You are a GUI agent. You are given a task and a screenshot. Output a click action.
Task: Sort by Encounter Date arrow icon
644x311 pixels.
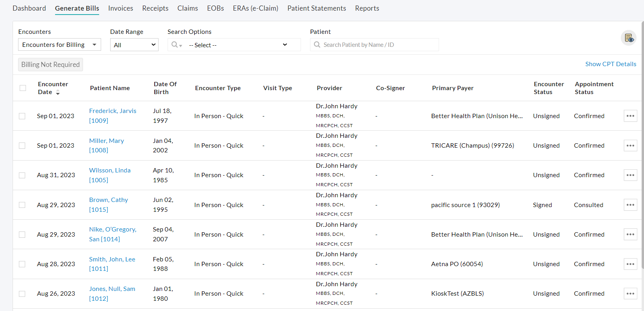(58, 92)
